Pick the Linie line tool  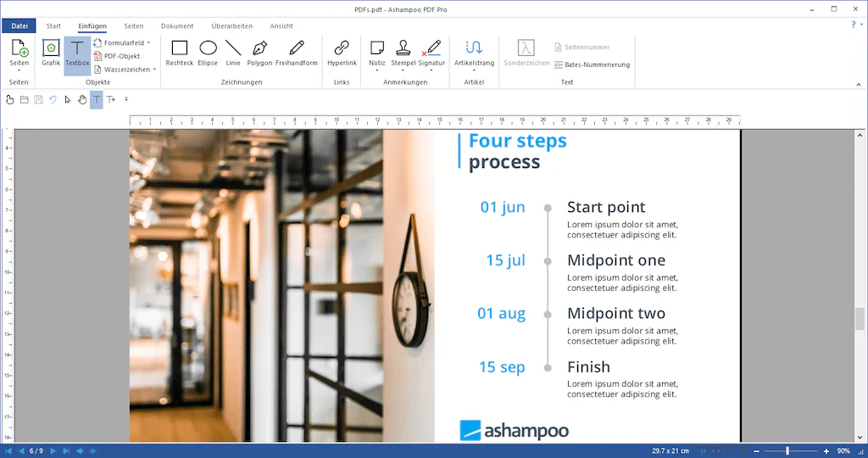point(233,53)
